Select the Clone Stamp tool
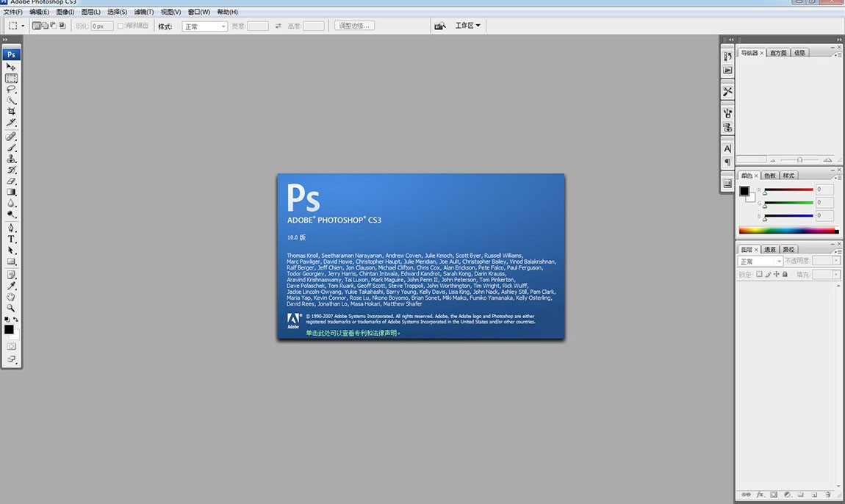 11,159
